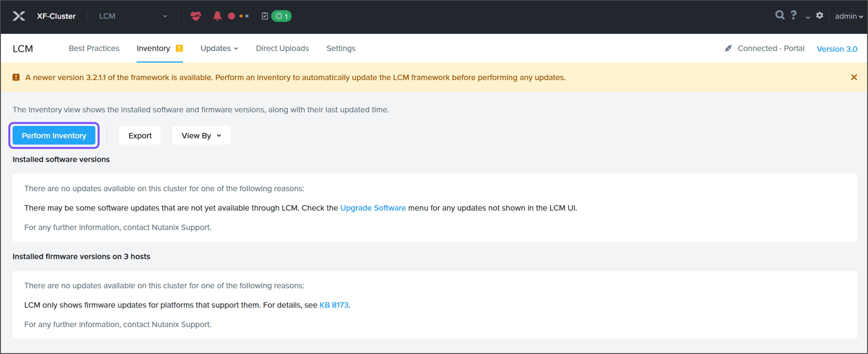Viewport: 868px width, 354px height.
Task: Click the help question mark icon
Action: click(794, 16)
